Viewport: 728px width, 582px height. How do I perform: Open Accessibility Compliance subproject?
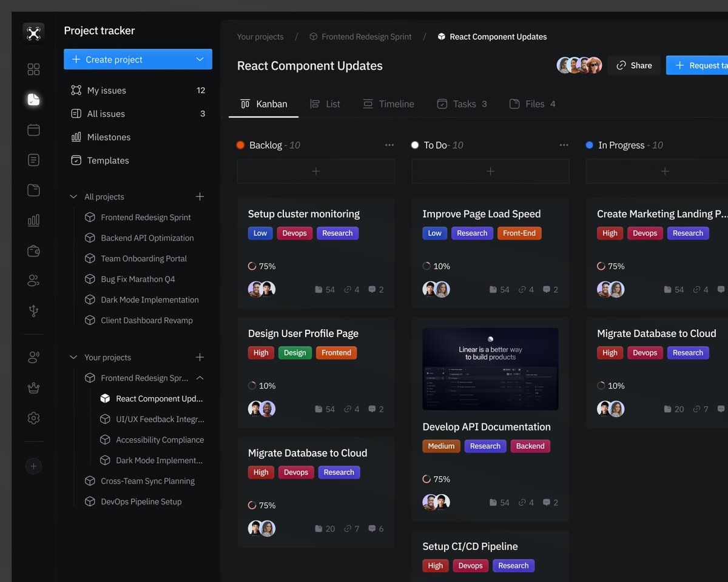point(152,440)
